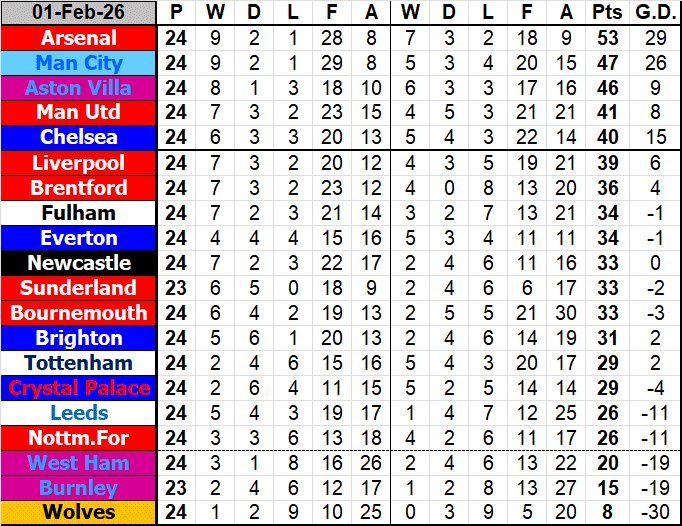
Task: Click the Burnley team cell
Action: [79, 488]
